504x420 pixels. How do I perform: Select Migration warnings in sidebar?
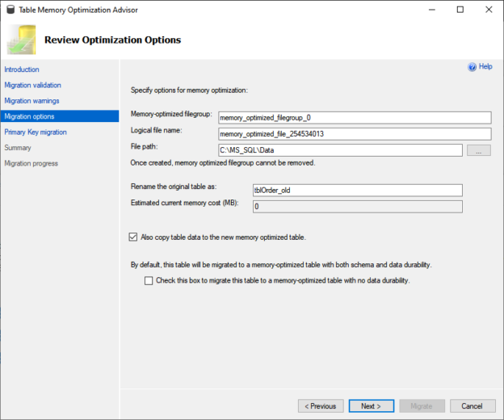(x=31, y=101)
